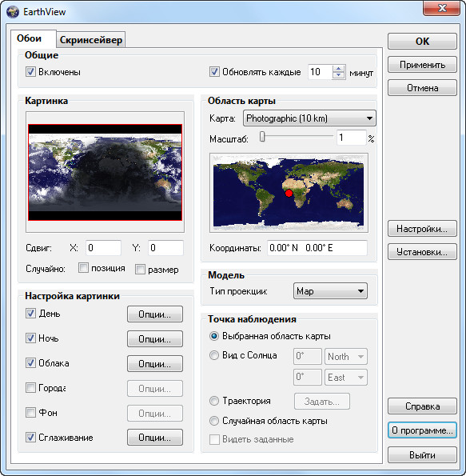Click the EarthView globe icon in title bar
This screenshot has width=466, height=476.
click(x=13, y=12)
